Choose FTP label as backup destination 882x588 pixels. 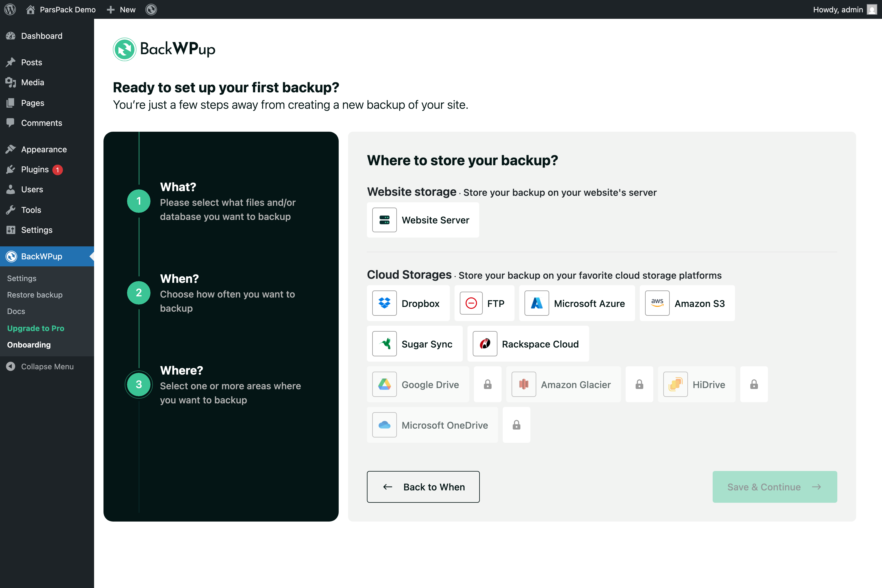(x=496, y=303)
